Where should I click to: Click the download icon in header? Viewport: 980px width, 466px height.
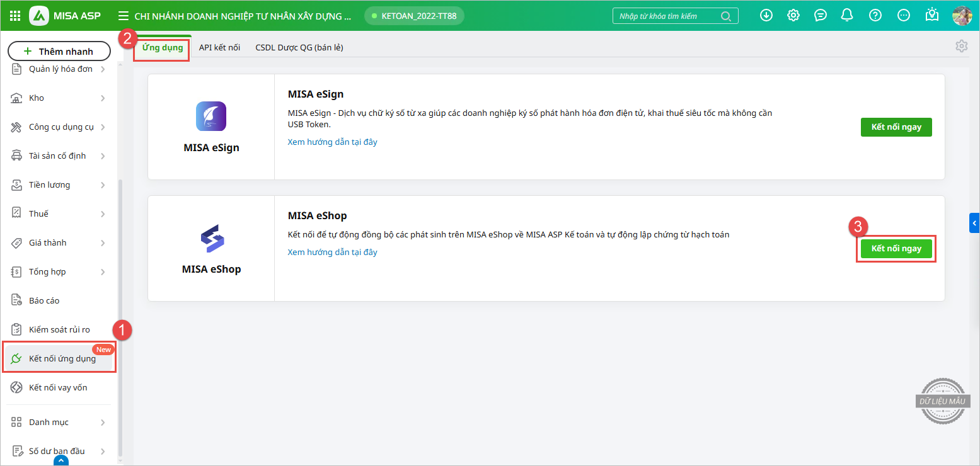click(x=766, y=16)
